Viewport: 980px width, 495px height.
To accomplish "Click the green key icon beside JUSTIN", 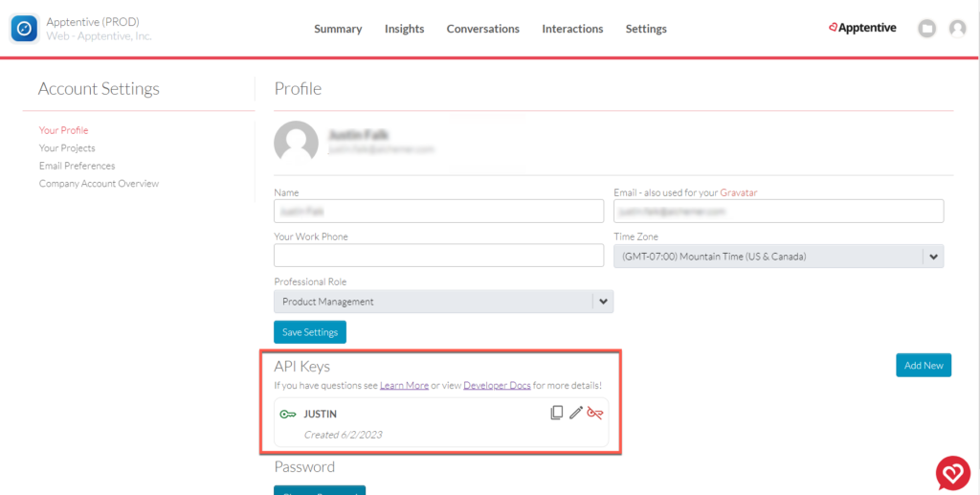I will click(288, 414).
